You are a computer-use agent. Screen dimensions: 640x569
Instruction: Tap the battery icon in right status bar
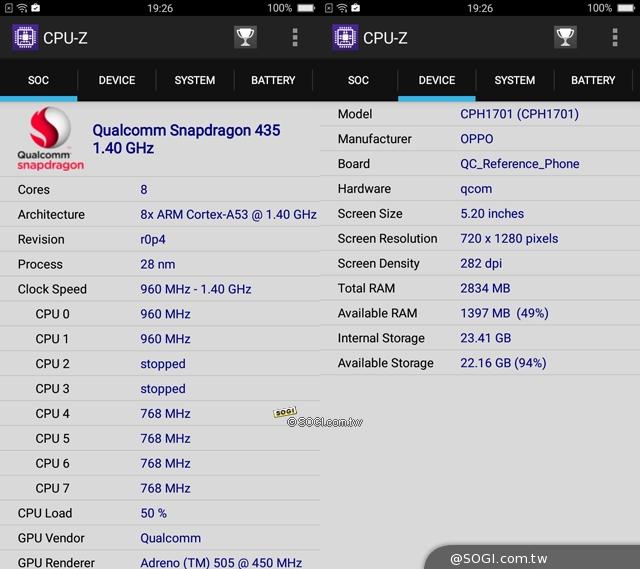(x=626, y=8)
